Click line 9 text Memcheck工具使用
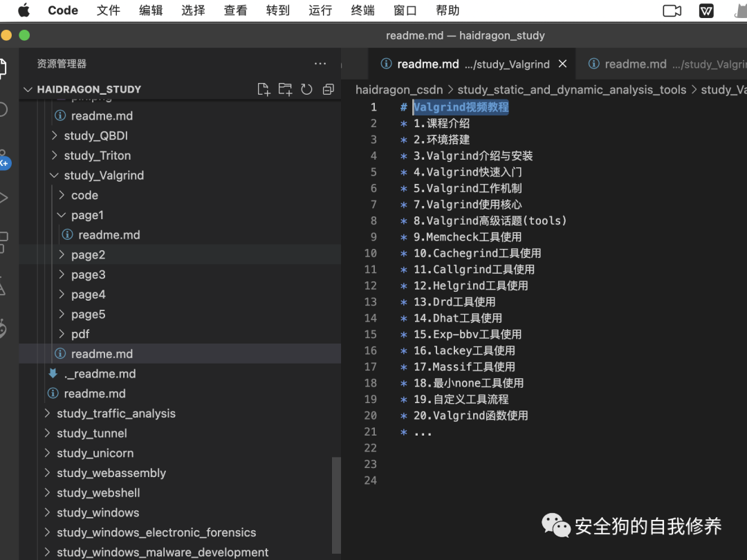Viewport: 747px width, 560px height. 474,237
